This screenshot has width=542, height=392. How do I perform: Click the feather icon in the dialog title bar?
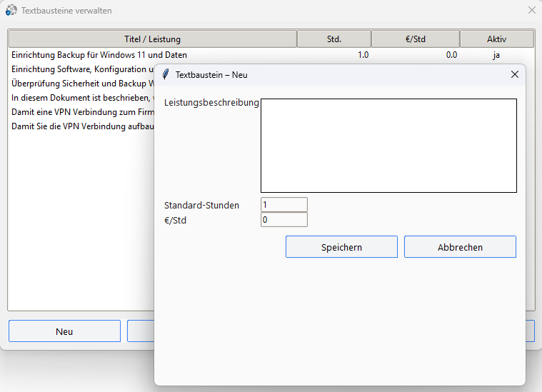(166, 74)
